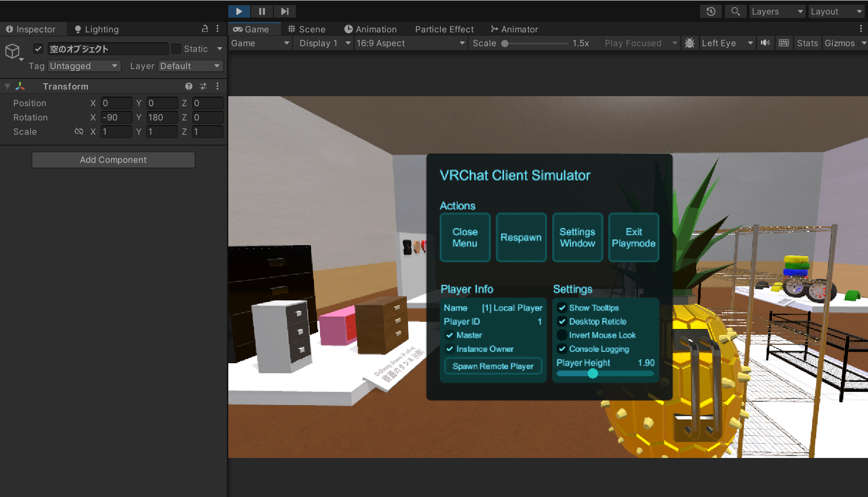The width and height of the screenshot is (868, 497).
Task: Switch to the Scene tab
Action: (306, 29)
